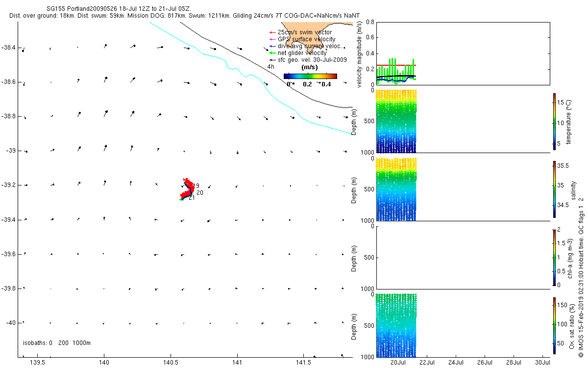Click the '(m/s)' label above the colorbar
Screen dimensions: 588x368
point(309,67)
